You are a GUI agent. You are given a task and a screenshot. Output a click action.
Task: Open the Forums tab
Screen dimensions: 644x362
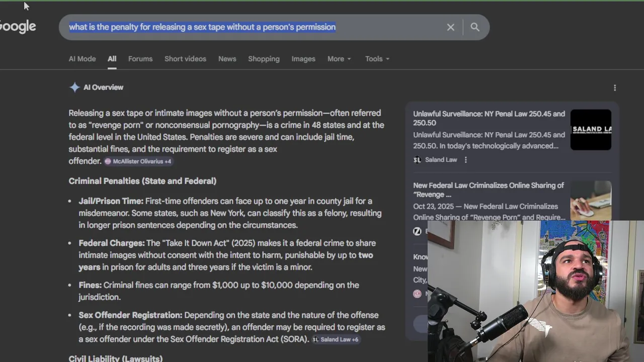(140, 59)
